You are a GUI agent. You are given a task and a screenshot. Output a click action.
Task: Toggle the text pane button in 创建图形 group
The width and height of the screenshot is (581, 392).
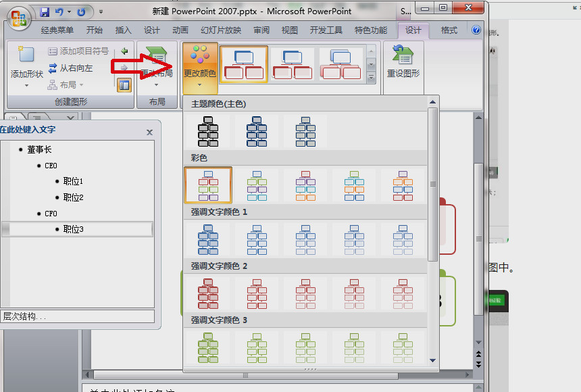124,84
